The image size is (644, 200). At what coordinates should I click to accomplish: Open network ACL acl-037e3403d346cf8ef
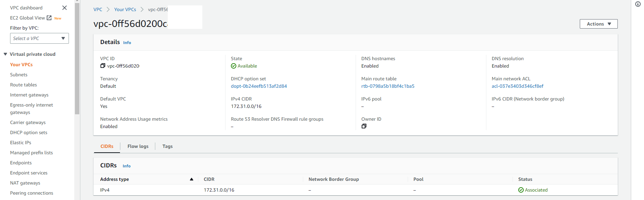coord(518,86)
